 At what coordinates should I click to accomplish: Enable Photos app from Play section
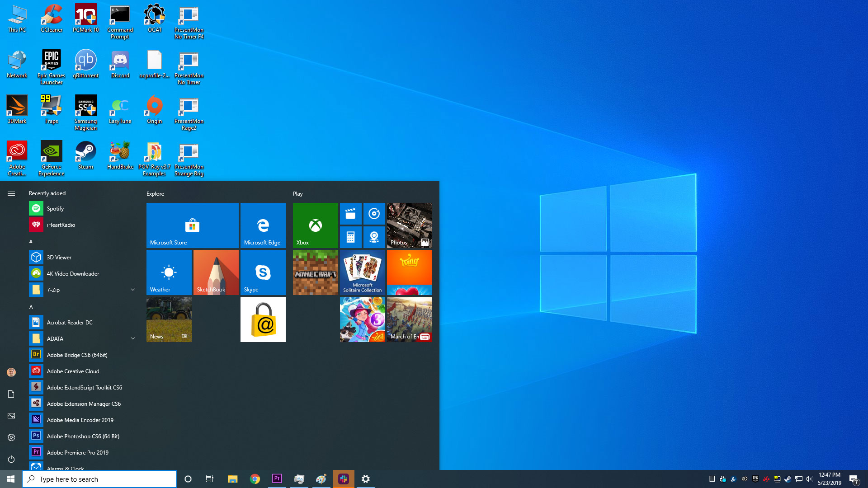tap(410, 225)
